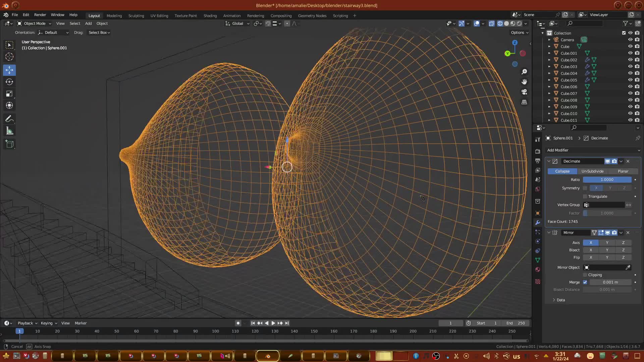Activate the Annotate pencil tool
This screenshot has height=362, width=644.
click(9, 119)
